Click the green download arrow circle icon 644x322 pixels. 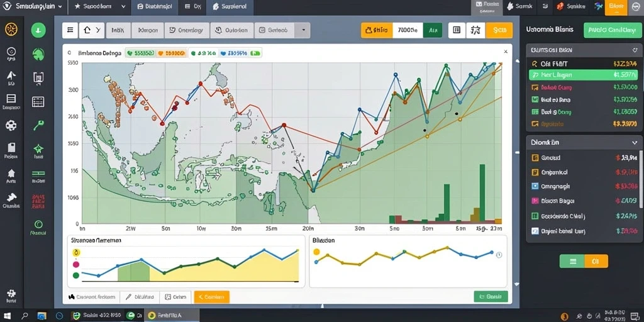38,30
